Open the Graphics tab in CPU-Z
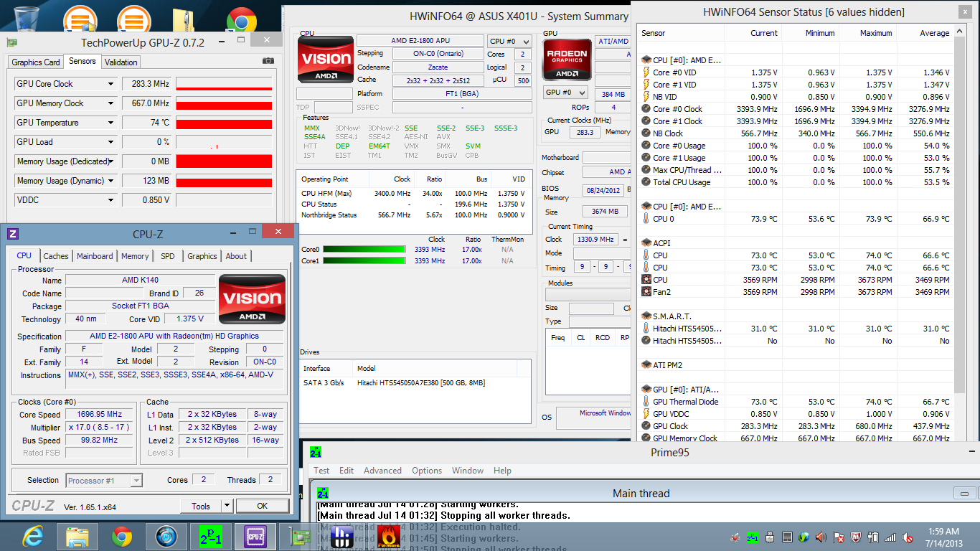 202,256
